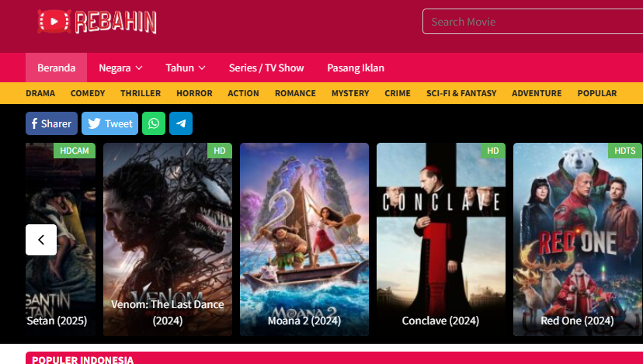Tweet the page with Twitter button
Image resolution: width=643 pixels, height=364 pixels.
110,123
